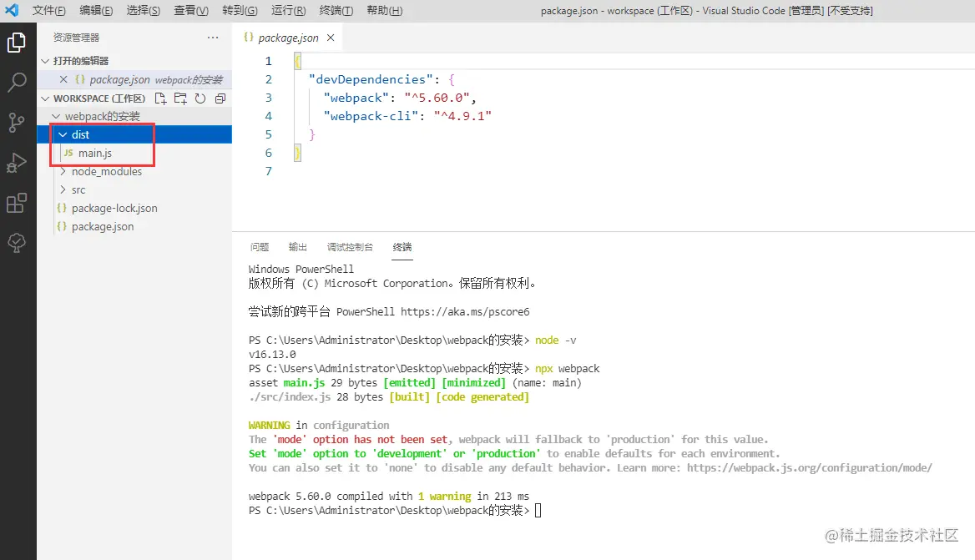Collapse the Open Editors section

[45, 61]
